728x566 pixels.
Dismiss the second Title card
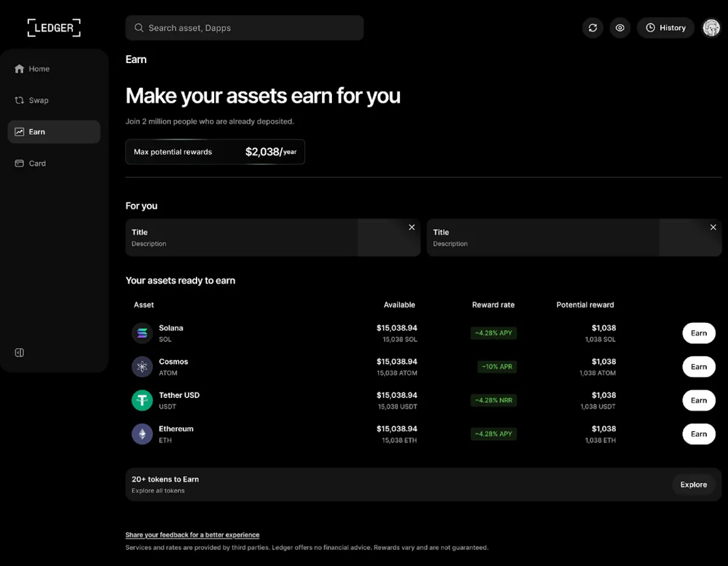713,227
